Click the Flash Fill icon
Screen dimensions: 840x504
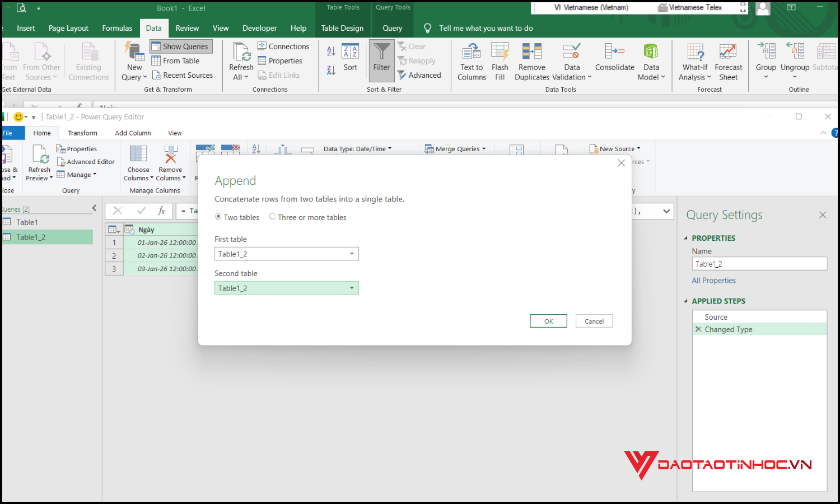(500, 60)
